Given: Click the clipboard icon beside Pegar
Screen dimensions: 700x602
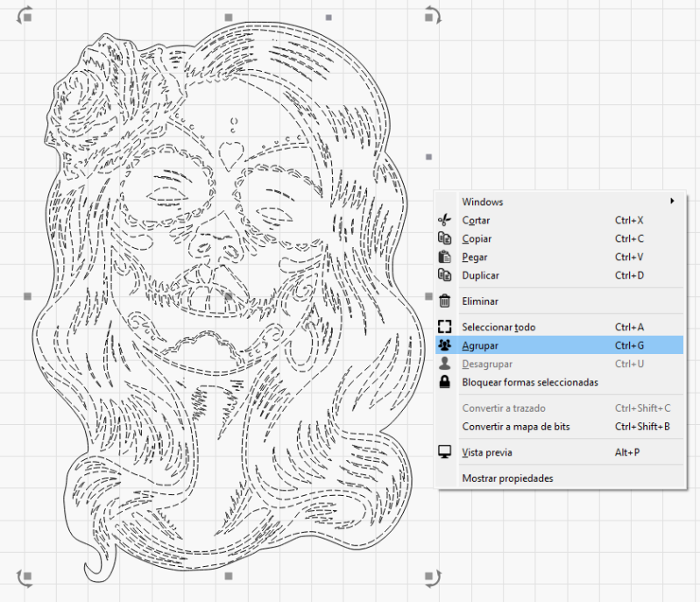Looking at the screenshot, I should [x=444, y=258].
